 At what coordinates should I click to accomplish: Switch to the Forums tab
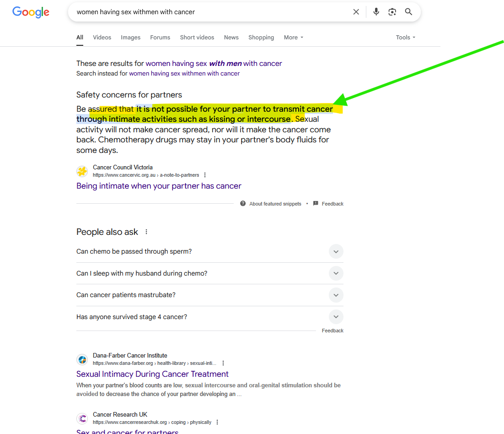click(x=160, y=38)
